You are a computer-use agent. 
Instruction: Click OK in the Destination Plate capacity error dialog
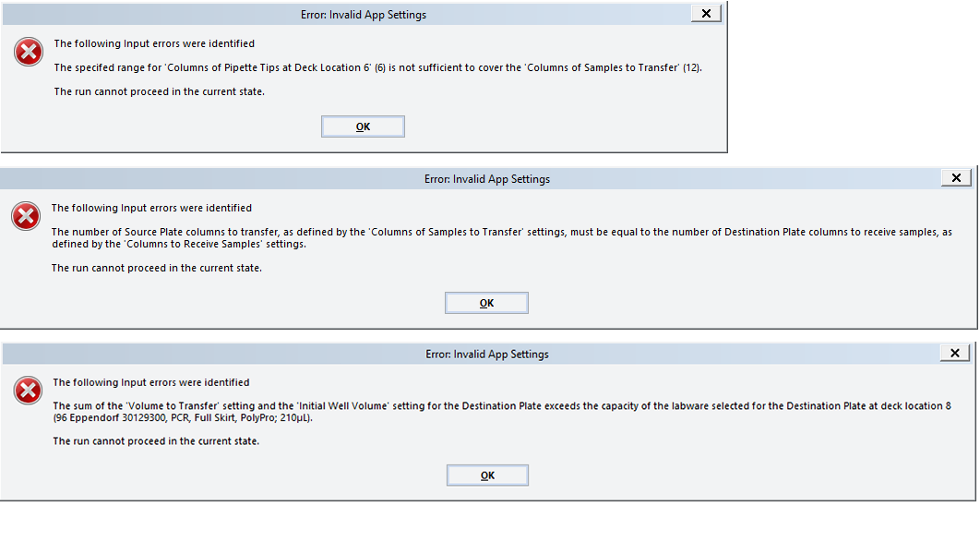pyautogui.click(x=487, y=476)
